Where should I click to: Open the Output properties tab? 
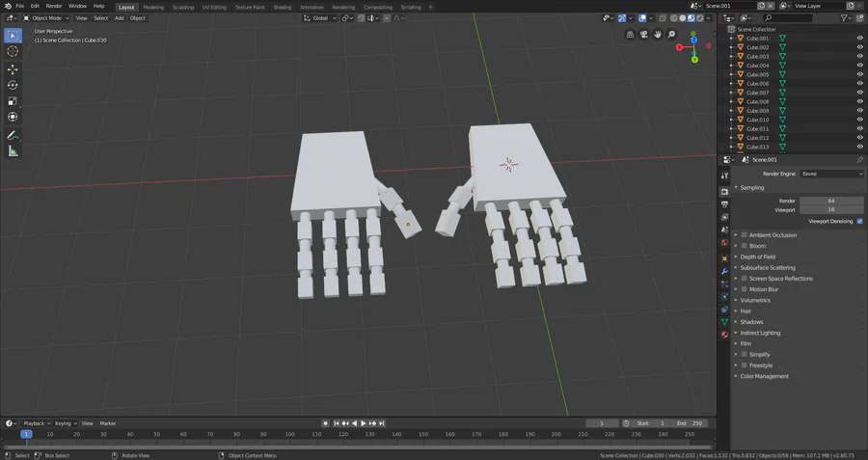[724, 204]
